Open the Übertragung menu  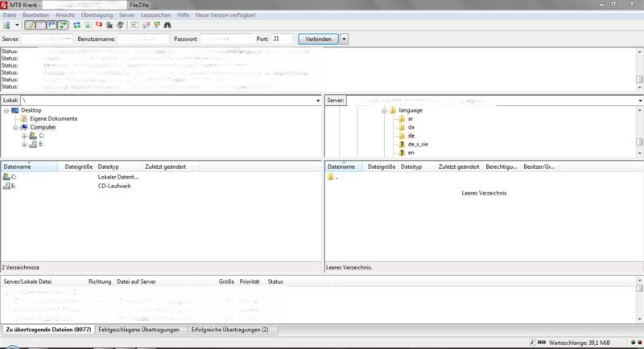97,14
